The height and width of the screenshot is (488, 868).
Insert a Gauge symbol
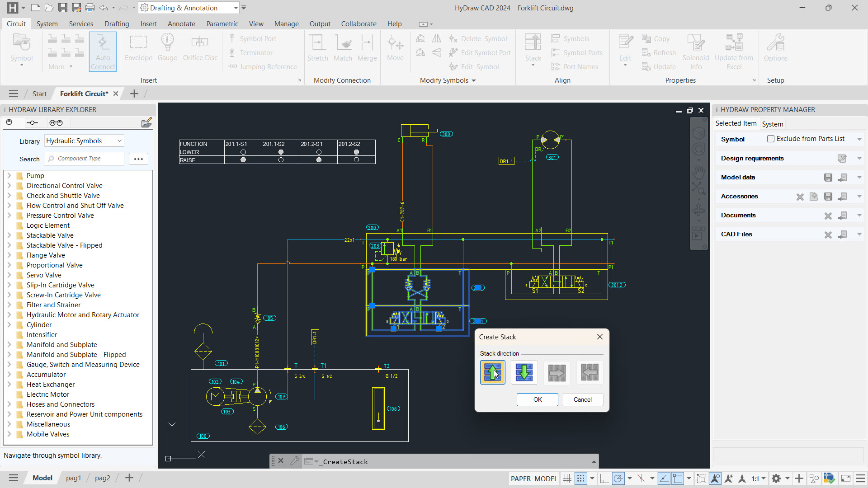(167, 48)
